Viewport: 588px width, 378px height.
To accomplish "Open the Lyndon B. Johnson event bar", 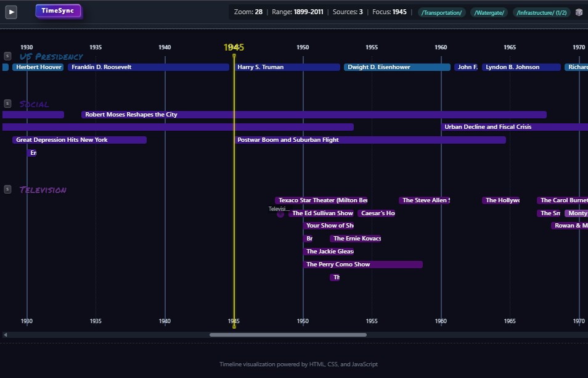I will (x=521, y=67).
